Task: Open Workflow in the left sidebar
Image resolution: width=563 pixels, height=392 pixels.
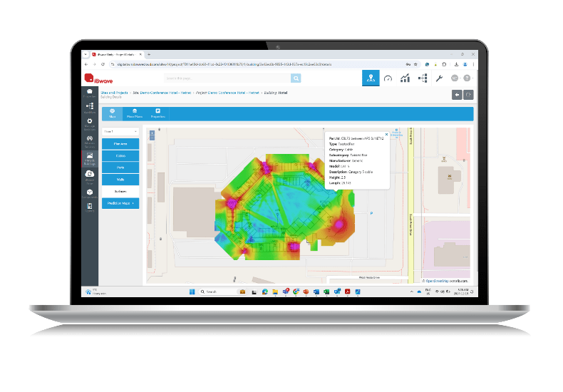Action: coord(90,107)
